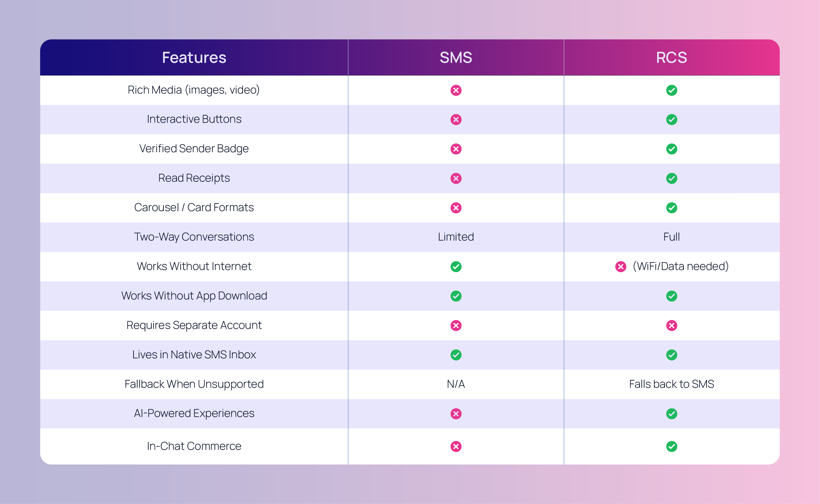
Task: Click the Full value in the RCS column
Action: (671, 237)
